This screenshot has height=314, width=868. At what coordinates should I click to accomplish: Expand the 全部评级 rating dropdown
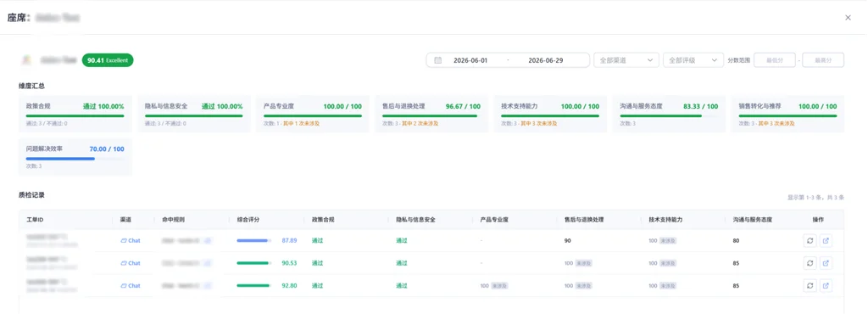[693, 60]
